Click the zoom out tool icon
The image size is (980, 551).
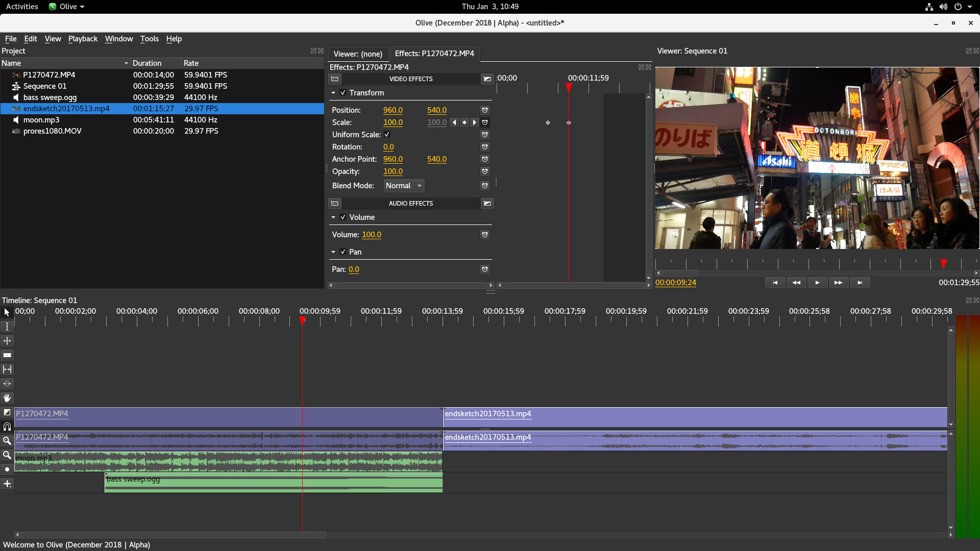[8, 455]
